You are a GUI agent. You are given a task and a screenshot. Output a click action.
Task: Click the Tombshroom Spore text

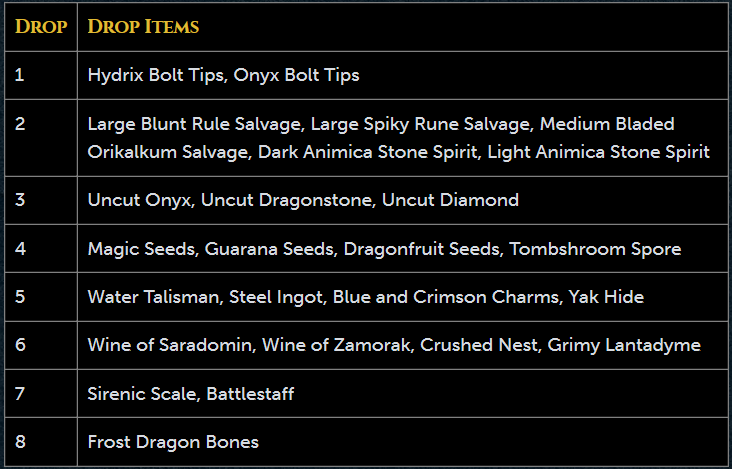click(x=595, y=249)
